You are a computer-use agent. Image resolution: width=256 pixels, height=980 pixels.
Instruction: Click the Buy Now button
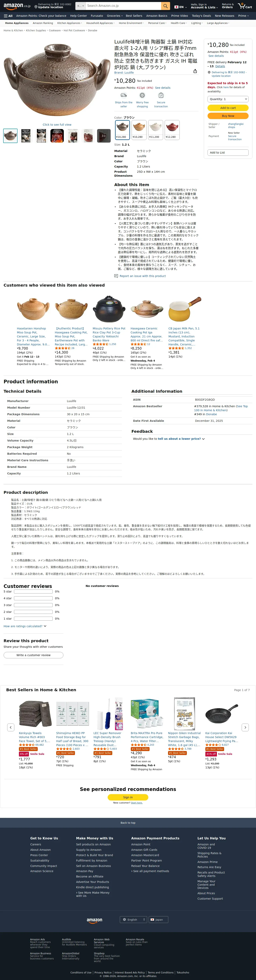228,116
